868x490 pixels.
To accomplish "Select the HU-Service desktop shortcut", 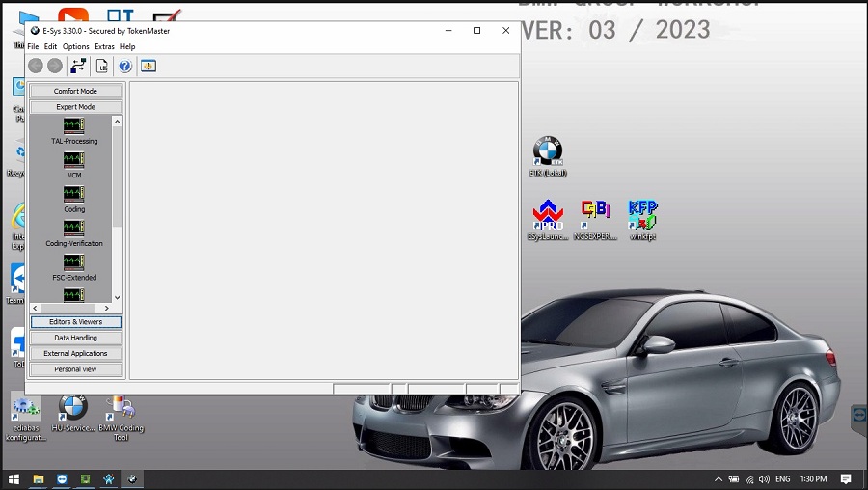I will click(73, 414).
